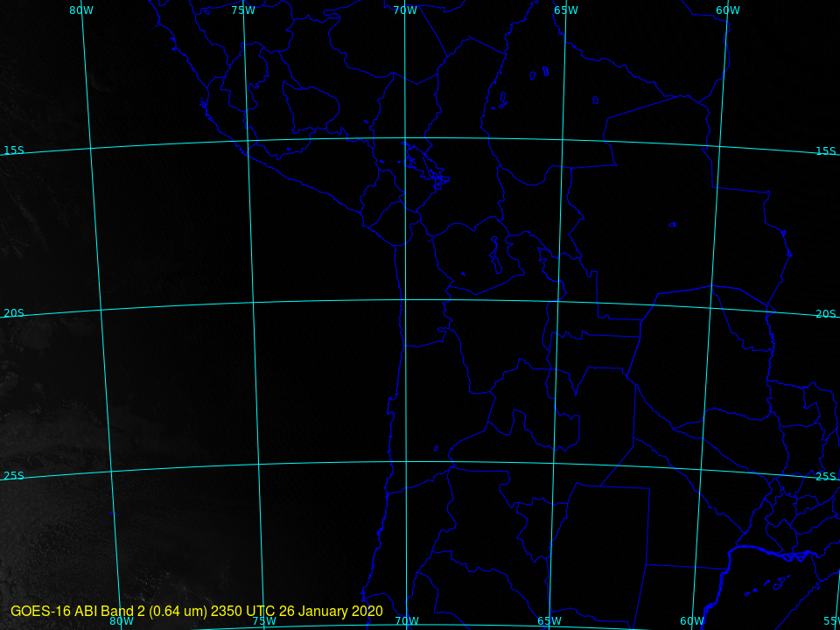Screen dimensions: 840x630
Task: Select the 25S latitude label on left
Action: (13, 476)
